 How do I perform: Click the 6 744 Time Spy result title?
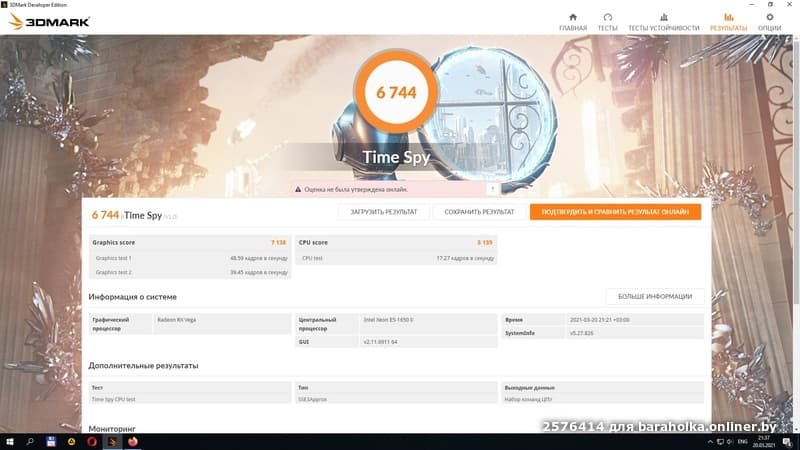click(134, 215)
